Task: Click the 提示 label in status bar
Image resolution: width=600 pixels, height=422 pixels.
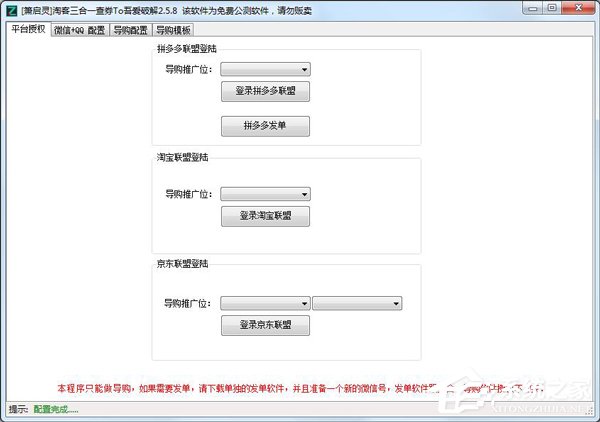Action: click(18, 409)
